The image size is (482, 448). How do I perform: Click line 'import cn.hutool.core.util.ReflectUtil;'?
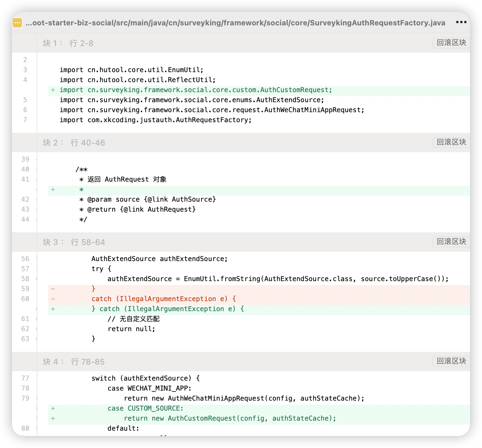138,80
